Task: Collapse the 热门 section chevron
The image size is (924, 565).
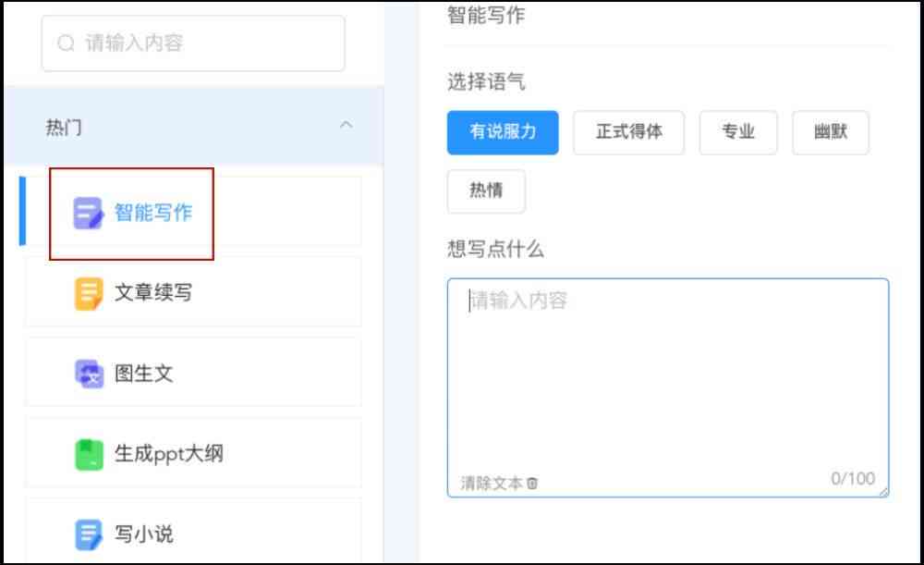Action: pyautogui.click(x=346, y=125)
